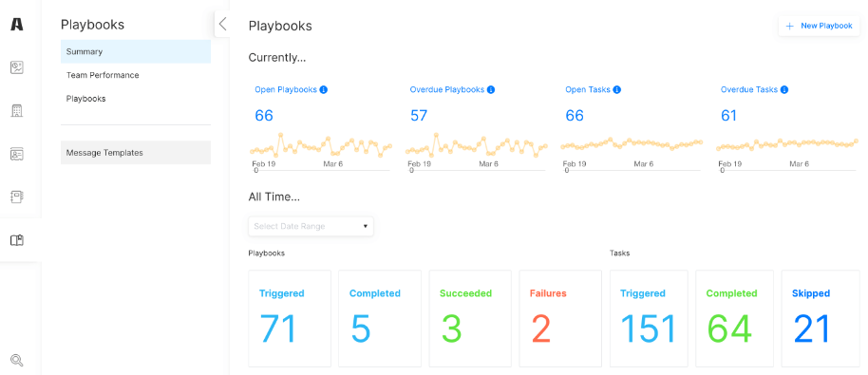Click the New Playbook button
This screenshot has height=375, width=868.
click(820, 26)
